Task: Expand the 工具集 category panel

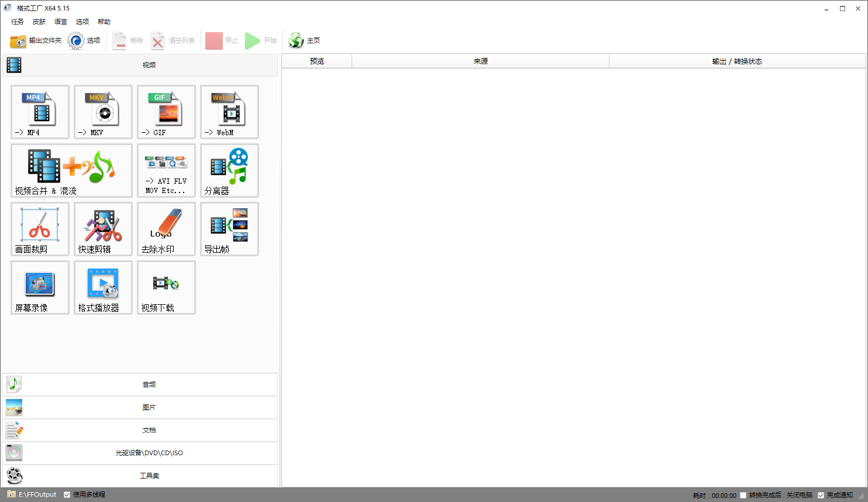Action: click(x=140, y=476)
